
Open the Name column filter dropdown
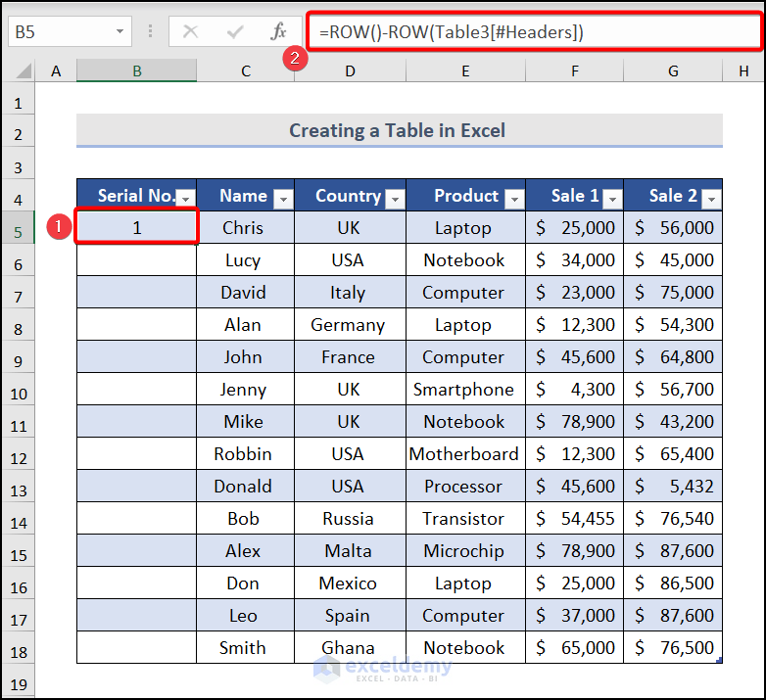(x=283, y=199)
